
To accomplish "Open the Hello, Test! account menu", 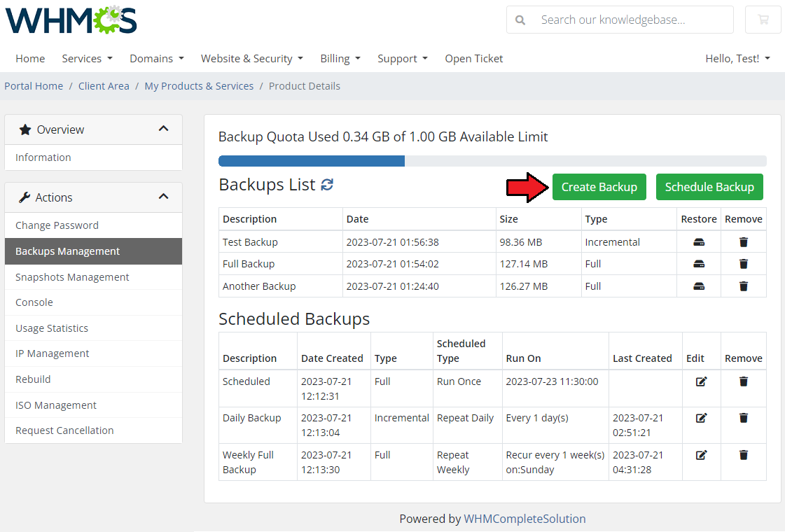I will [737, 59].
